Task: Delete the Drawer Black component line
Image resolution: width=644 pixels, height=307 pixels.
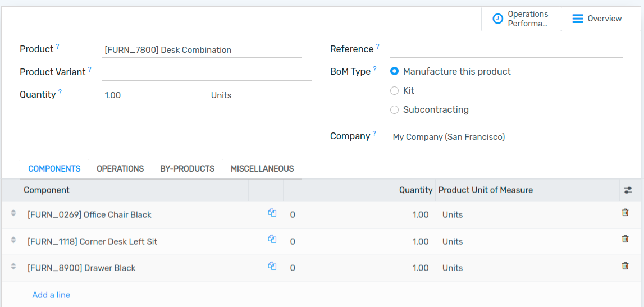Action: (625, 265)
